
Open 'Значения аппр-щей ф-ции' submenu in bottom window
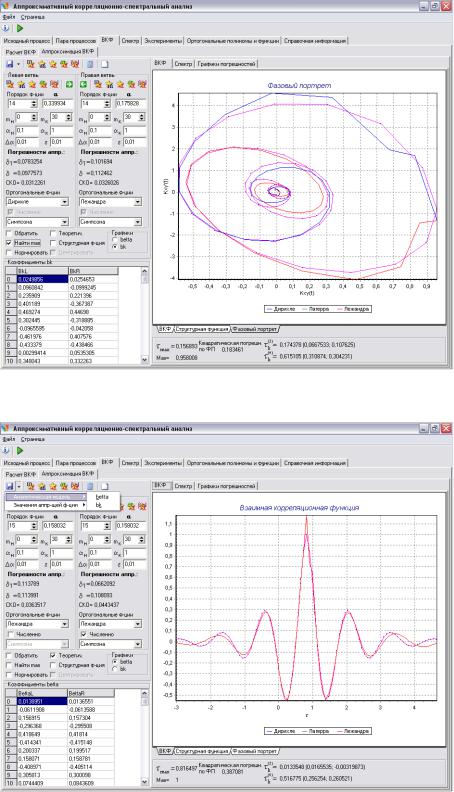coord(46,505)
